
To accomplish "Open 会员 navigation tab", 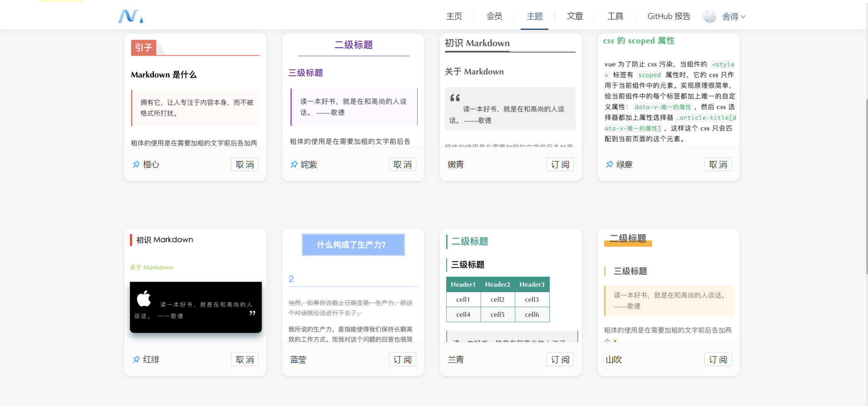I will click(x=494, y=16).
